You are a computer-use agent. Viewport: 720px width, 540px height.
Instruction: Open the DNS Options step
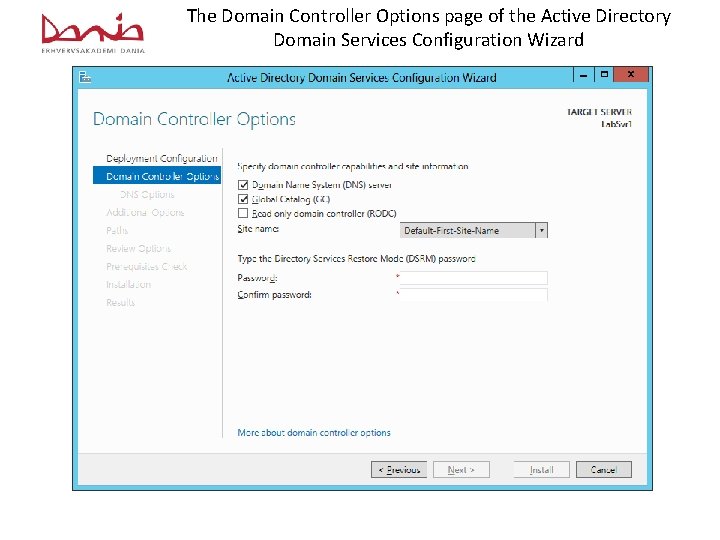click(x=147, y=195)
